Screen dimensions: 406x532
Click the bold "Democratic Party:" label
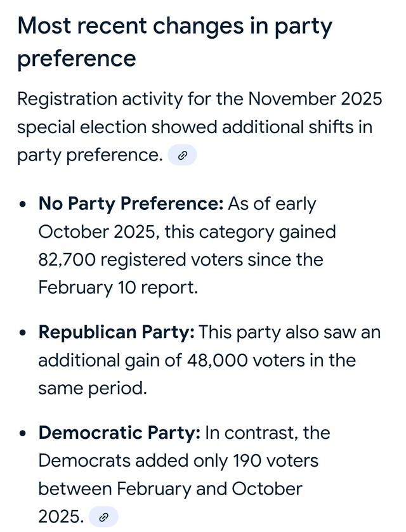pyautogui.click(x=120, y=433)
